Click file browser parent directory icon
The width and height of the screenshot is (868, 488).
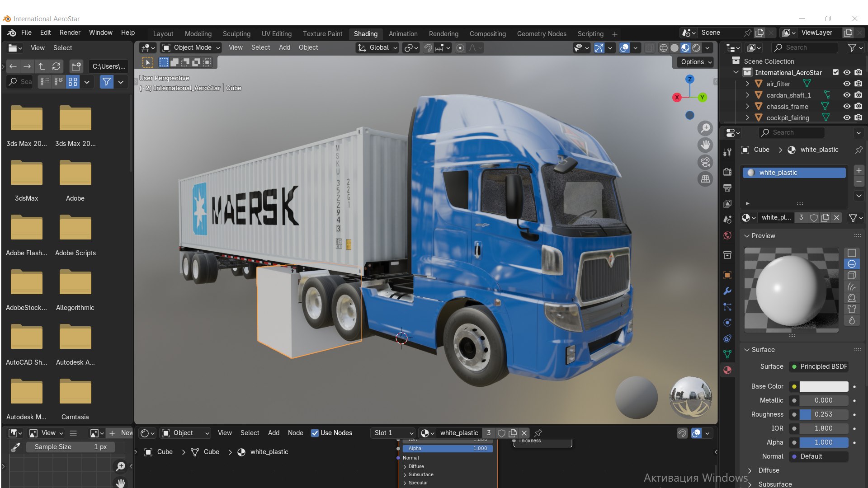click(42, 66)
